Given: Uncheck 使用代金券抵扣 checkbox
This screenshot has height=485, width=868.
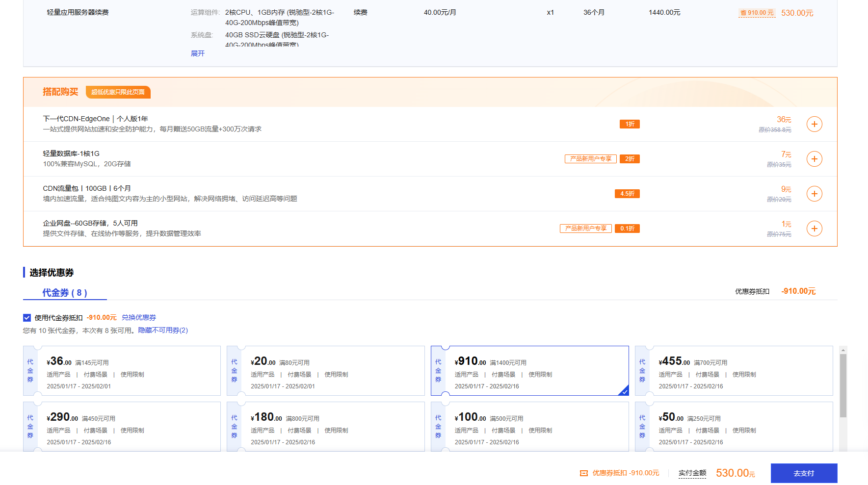Looking at the screenshot, I should [x=27, y=318].
